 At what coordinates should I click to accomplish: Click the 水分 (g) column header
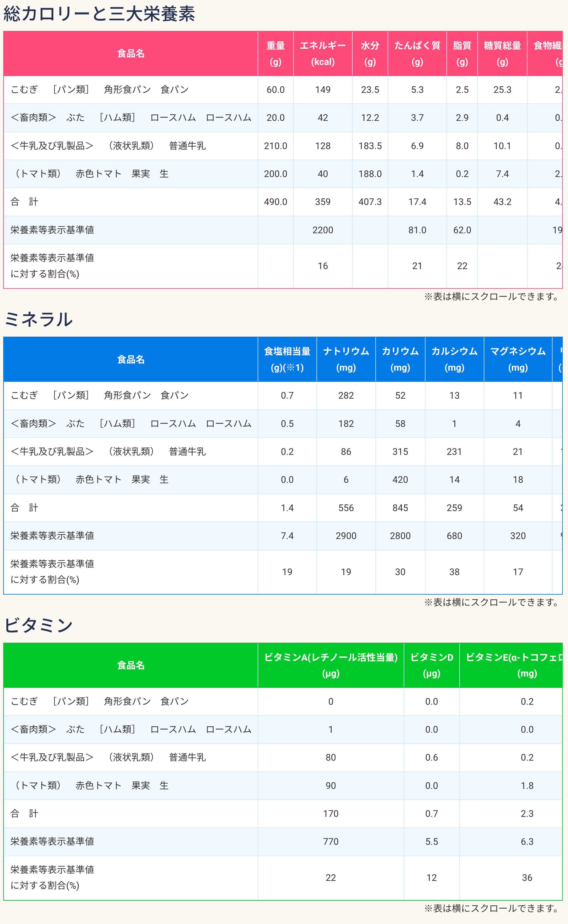(x=370, y=54)
